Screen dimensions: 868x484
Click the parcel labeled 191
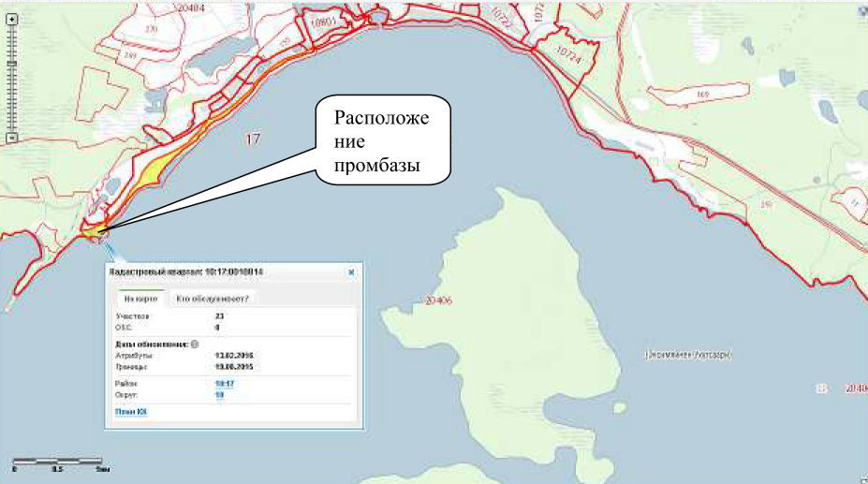tap(766, 203)
